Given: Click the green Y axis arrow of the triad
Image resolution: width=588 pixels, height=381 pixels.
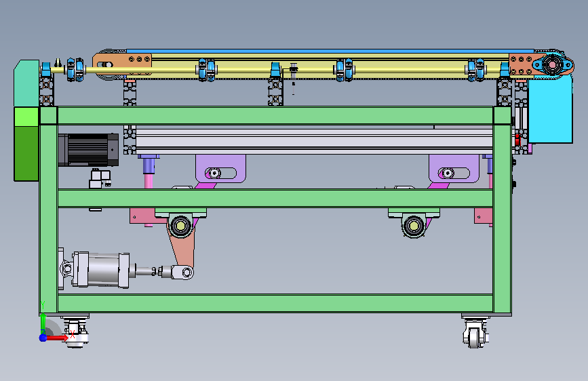Looking at the screenshot, I should pyautogui.click(x=43, y=323).
